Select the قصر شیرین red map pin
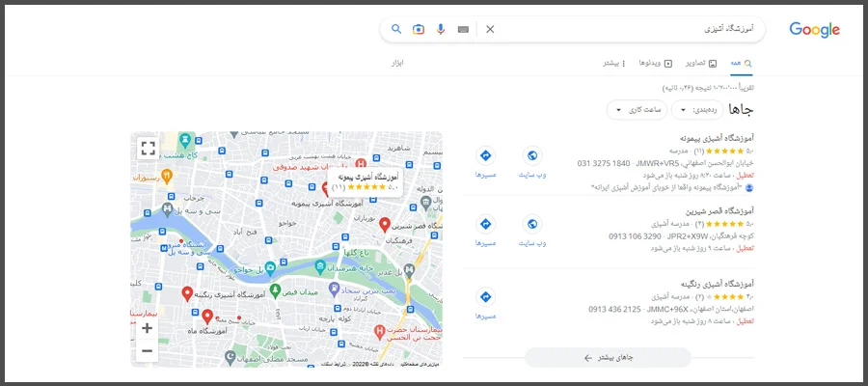 tap(385, 225)
